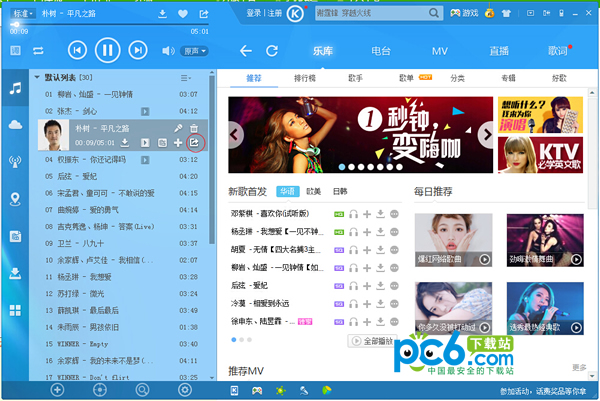Skip to the next track
This screenshot has height=401, width=600.
pyautogui.click(x=137, y=50)
